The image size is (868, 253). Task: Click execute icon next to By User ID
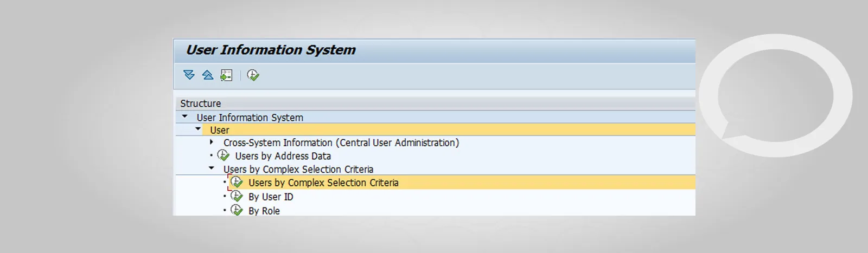coord(237,196)
